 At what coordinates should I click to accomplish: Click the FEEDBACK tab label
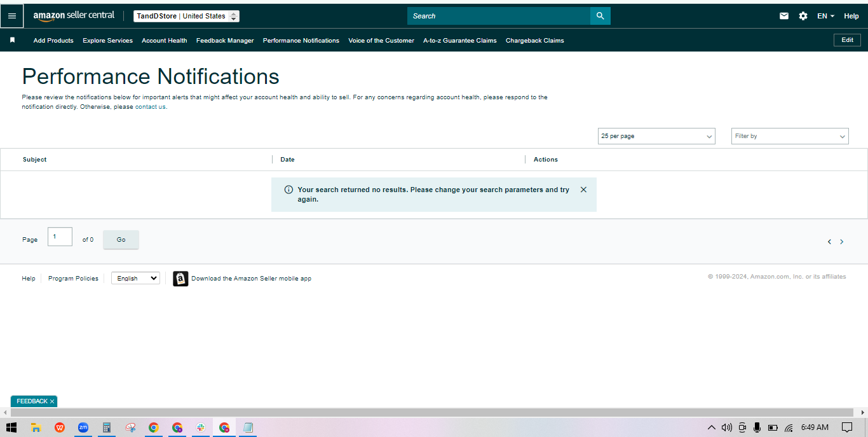pyautogui.click(x=32, y=401)
